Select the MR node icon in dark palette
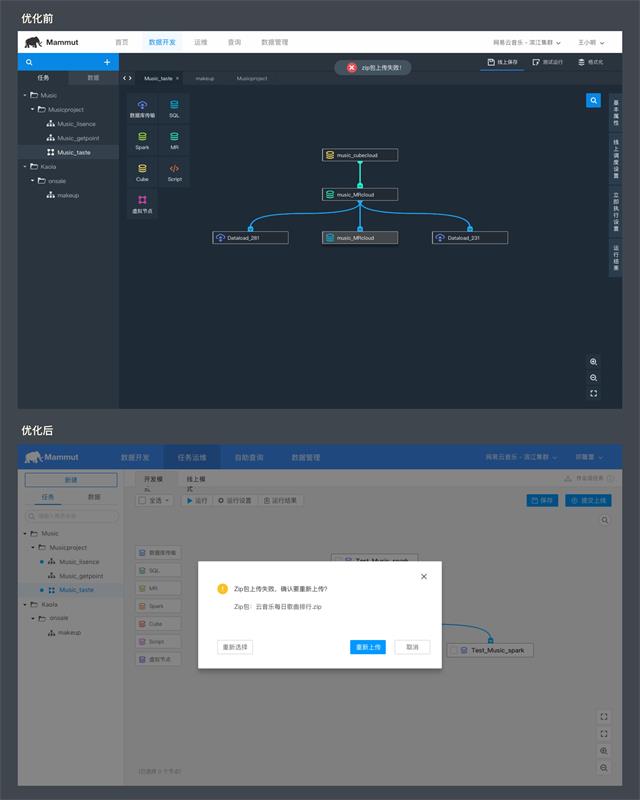640x800 pixels. pos(174,136)
